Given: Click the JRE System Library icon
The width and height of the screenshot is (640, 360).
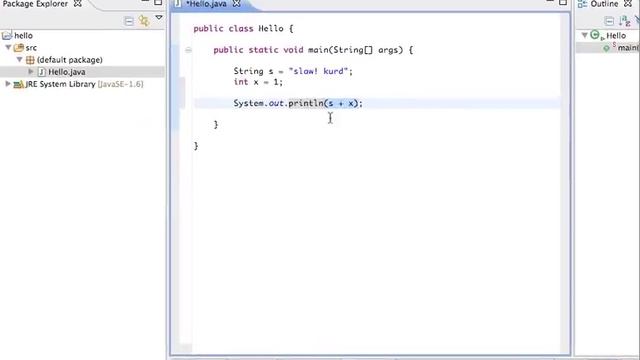Looking at the screenshot, I should [18, 84].
